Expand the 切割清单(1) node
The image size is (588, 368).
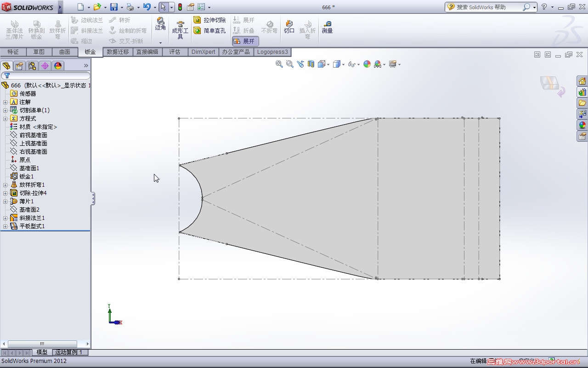(x=6, y=110)
